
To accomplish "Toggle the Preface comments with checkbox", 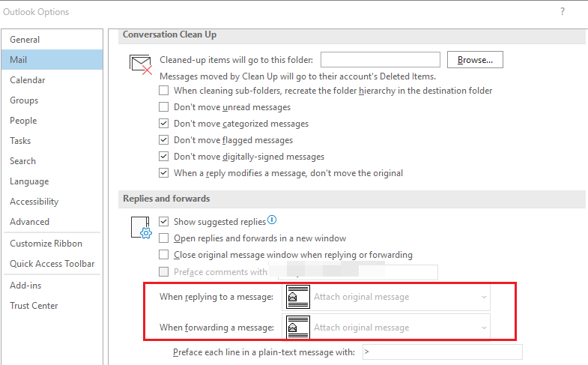I will 163,271.
